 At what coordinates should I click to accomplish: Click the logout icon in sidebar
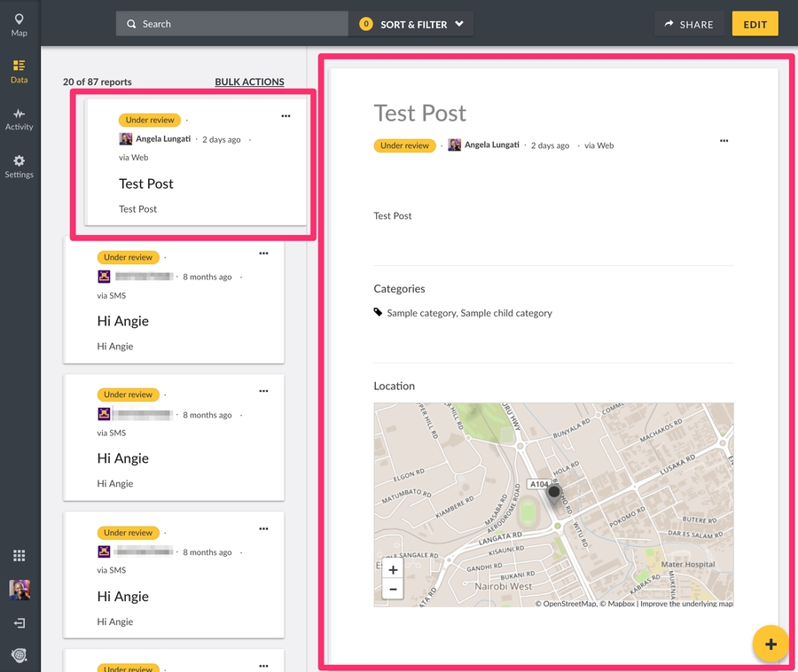click(19, 623)
